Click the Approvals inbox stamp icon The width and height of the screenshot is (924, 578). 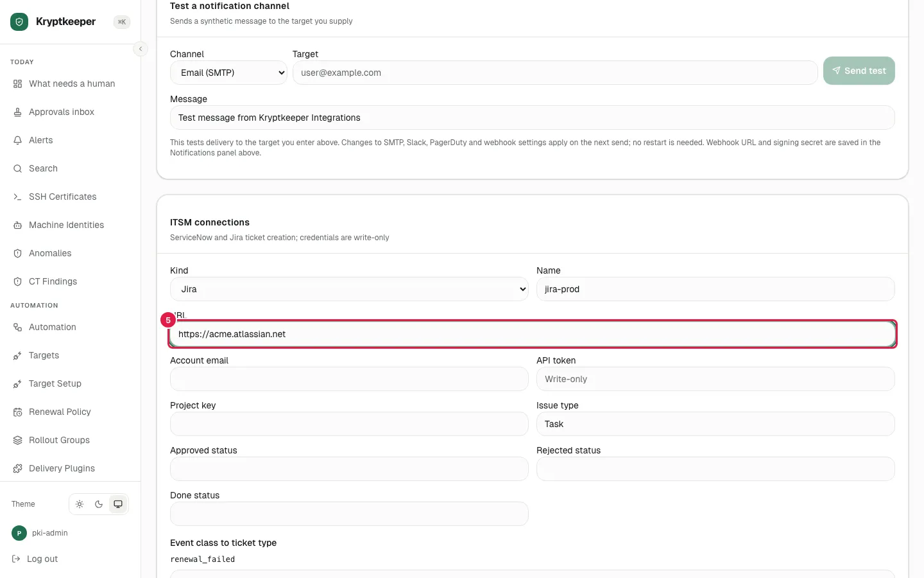(x=17, y=112)
